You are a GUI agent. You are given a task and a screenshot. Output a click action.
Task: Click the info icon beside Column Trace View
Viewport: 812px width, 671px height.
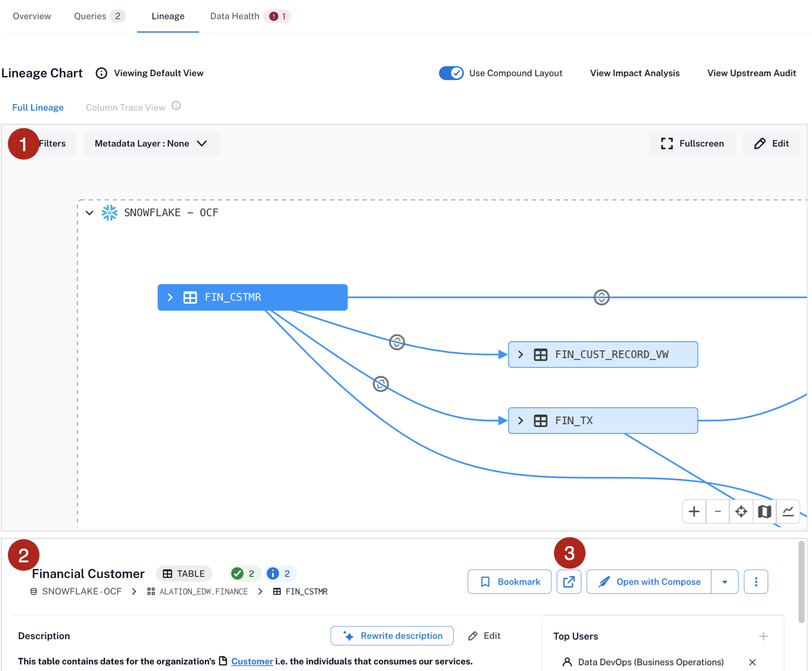point(176,106)
